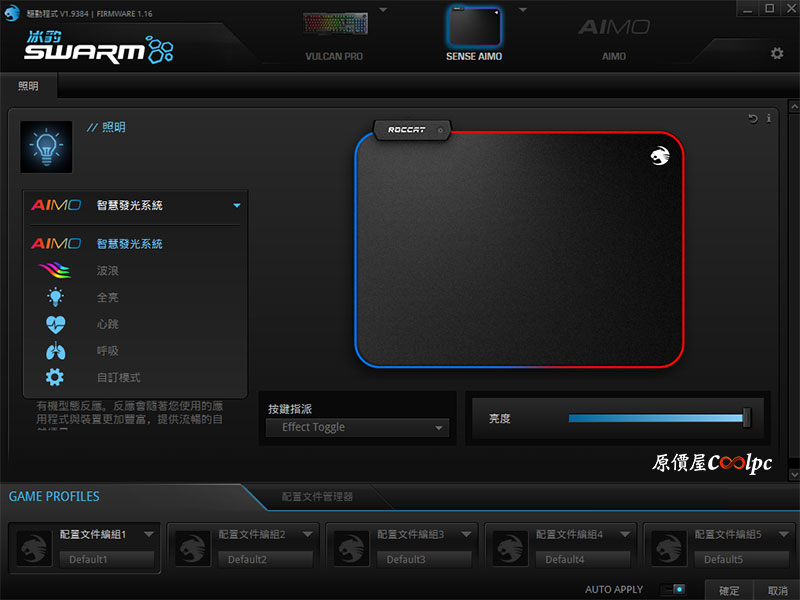
Task: Select the Default4 profile field
Action: pos(583,560)
